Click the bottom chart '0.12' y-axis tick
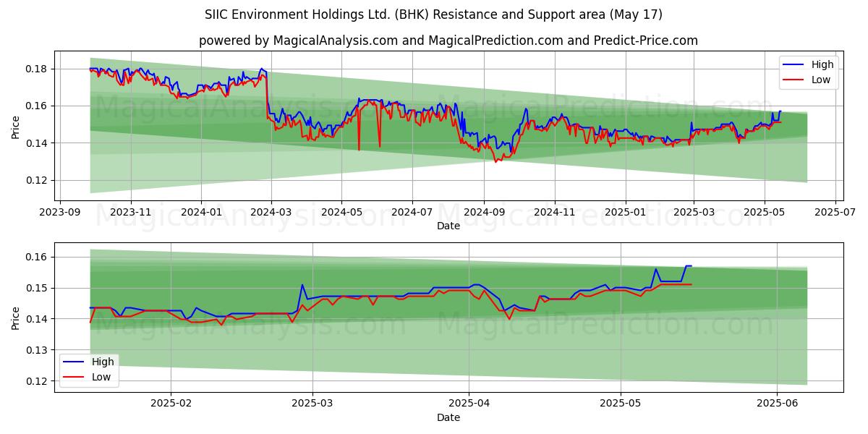Image resolution: width=868 pixels, height=434 pixels. point(38,381)
